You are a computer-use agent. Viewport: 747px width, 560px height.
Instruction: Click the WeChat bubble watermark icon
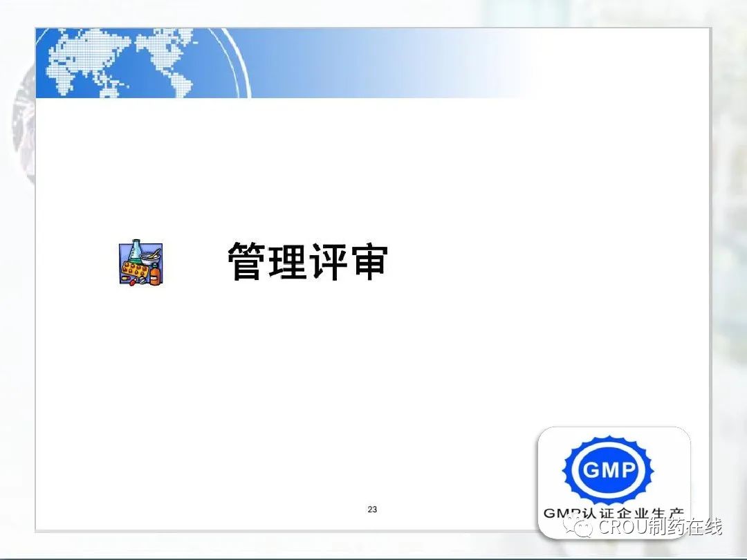pos(578,528)
